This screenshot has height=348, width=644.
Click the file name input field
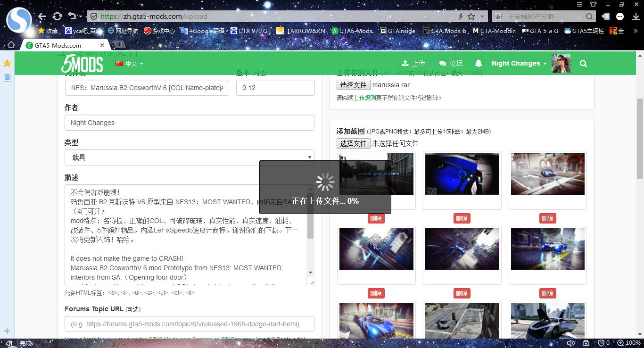click(x=147, y=88)
